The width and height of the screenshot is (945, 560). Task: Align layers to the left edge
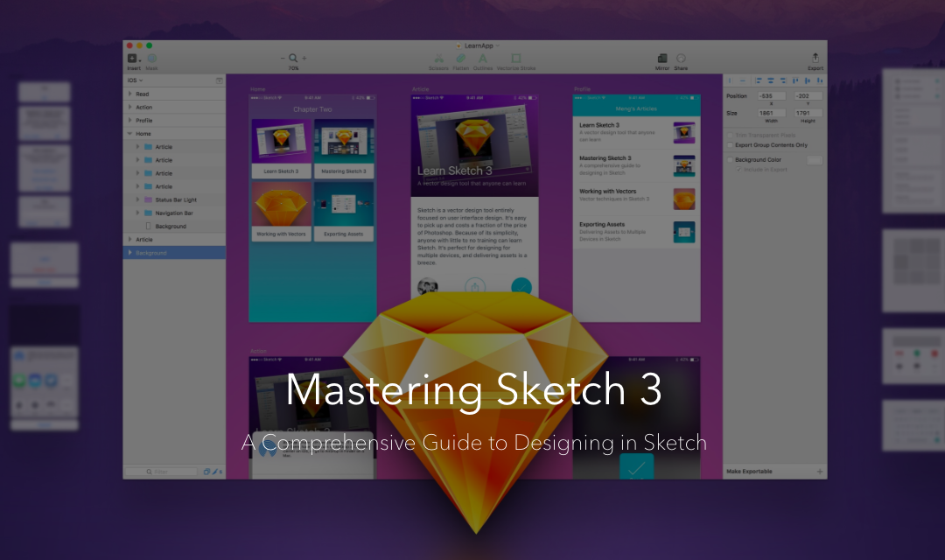coord(759,80)
